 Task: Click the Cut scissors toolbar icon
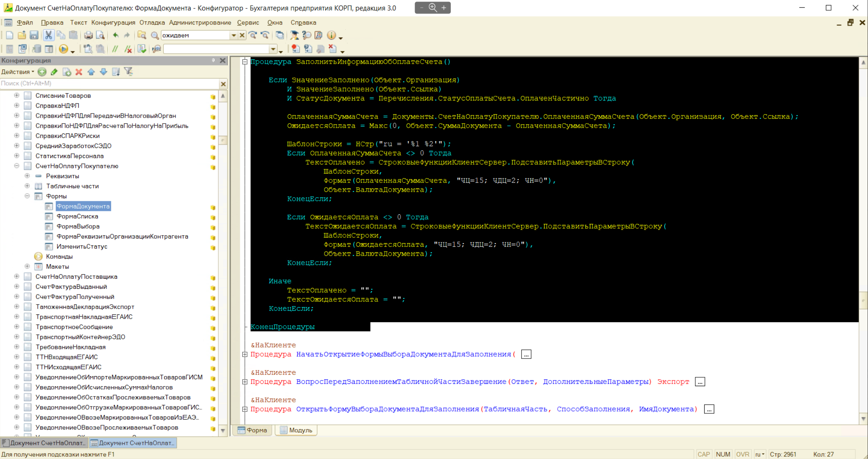48,35
